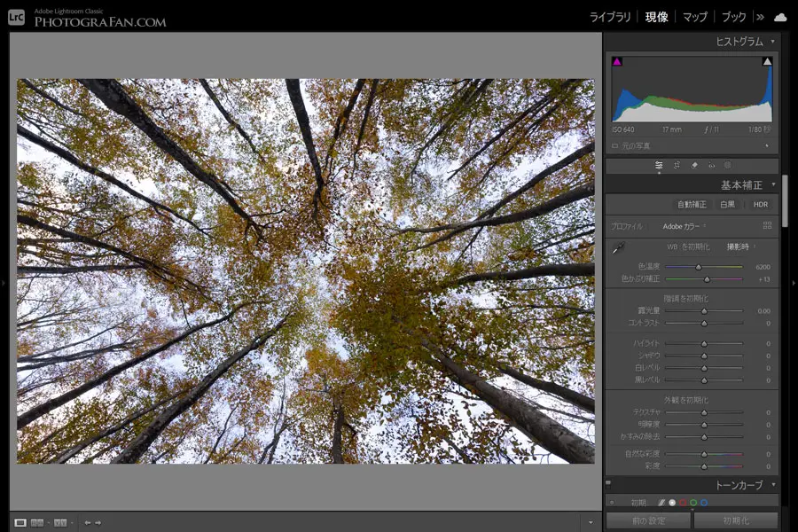Screen dimensions: 798x532
Task: Click the HDR button
Action: tap(761, 204)
